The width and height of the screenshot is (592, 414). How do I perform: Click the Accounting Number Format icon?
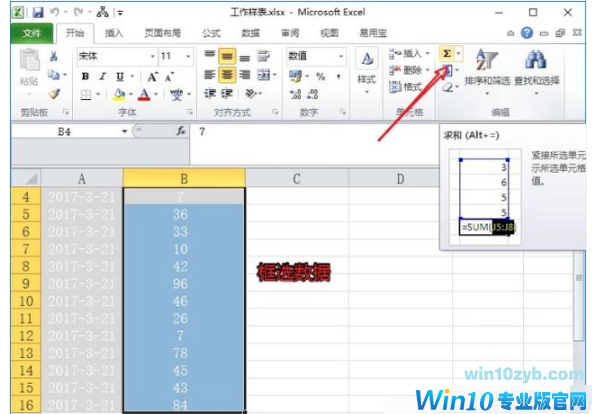295,76
